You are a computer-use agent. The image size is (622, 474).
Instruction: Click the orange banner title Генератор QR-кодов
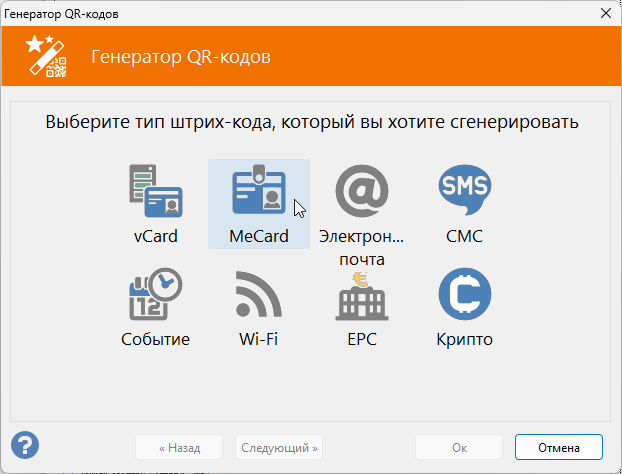pyautogui.click(x=180, y=57)
